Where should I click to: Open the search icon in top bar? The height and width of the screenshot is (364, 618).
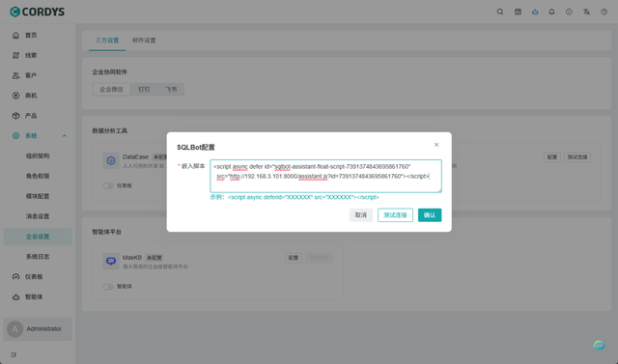click(x=500, y=12)
